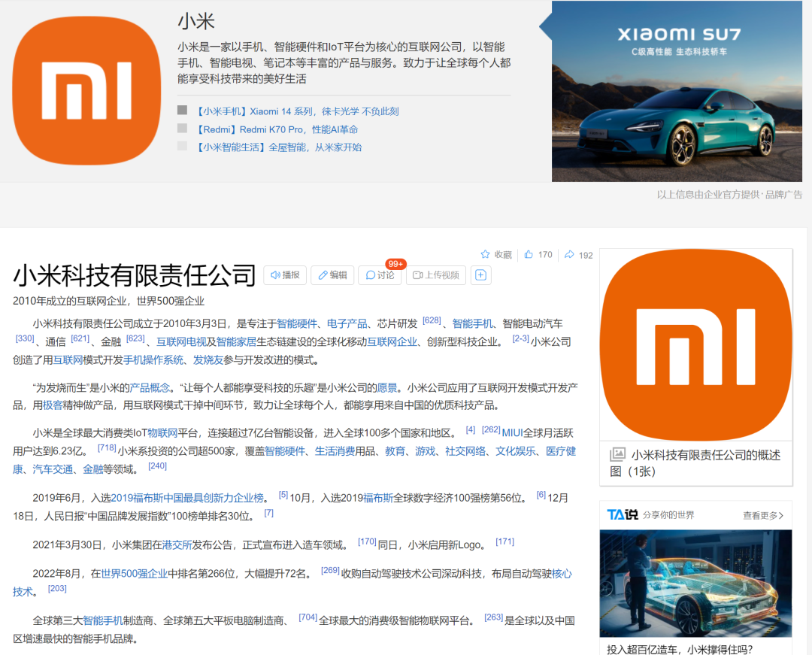Follow the 愿景 link
Screen dimensions: 812x655
tap(387, 387)
